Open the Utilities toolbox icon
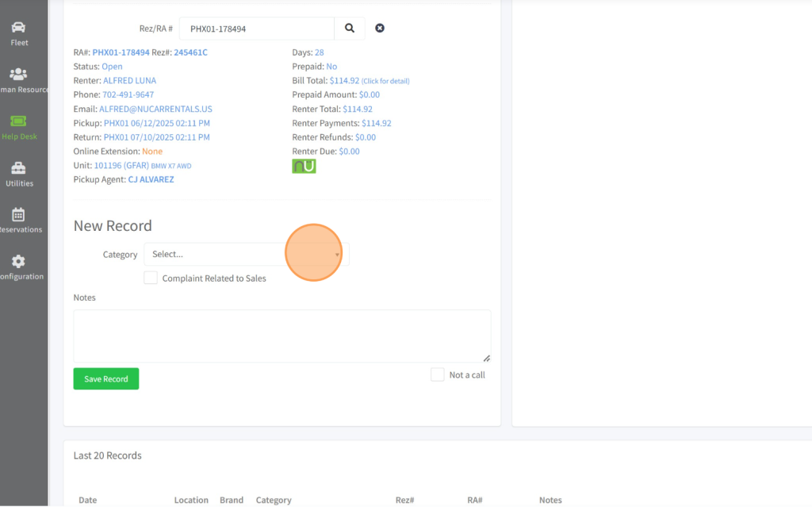 [x=18, y=168]
